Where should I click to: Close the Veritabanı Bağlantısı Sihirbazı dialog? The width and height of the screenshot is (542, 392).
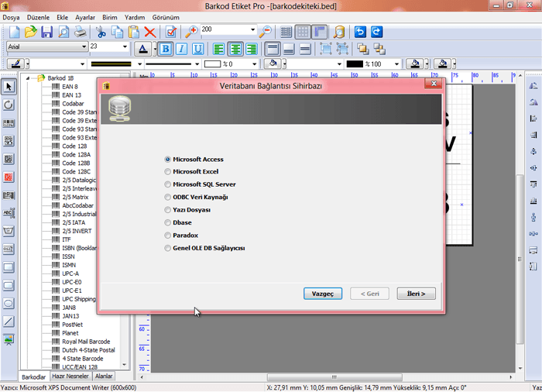(434, 84)
